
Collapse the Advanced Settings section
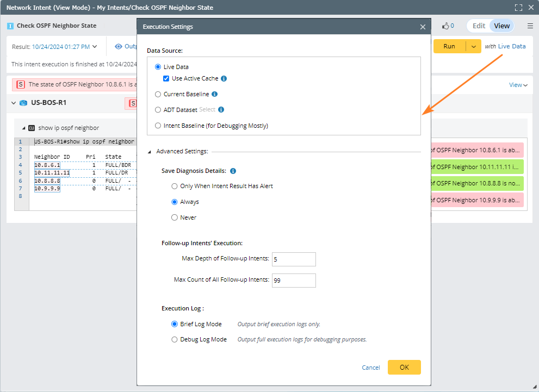click(x=150, y=152)
